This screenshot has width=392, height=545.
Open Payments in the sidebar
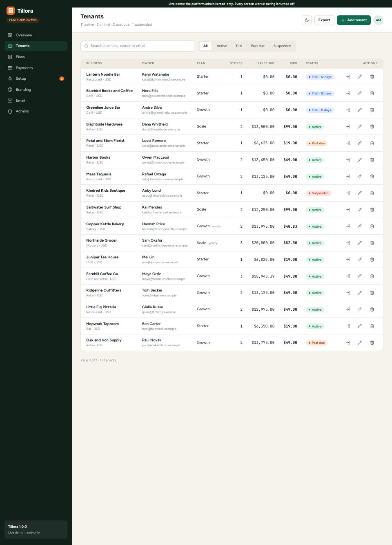(36, 68)
